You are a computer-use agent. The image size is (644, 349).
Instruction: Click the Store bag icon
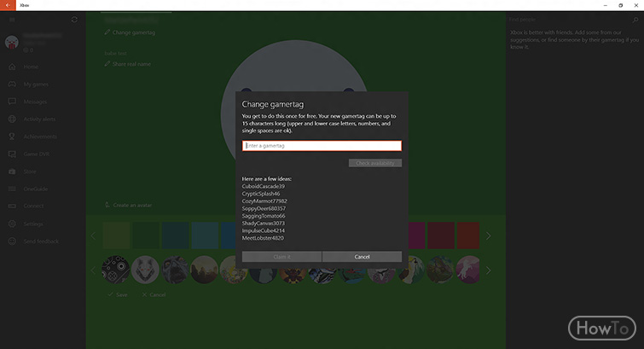tap(12, 172)
